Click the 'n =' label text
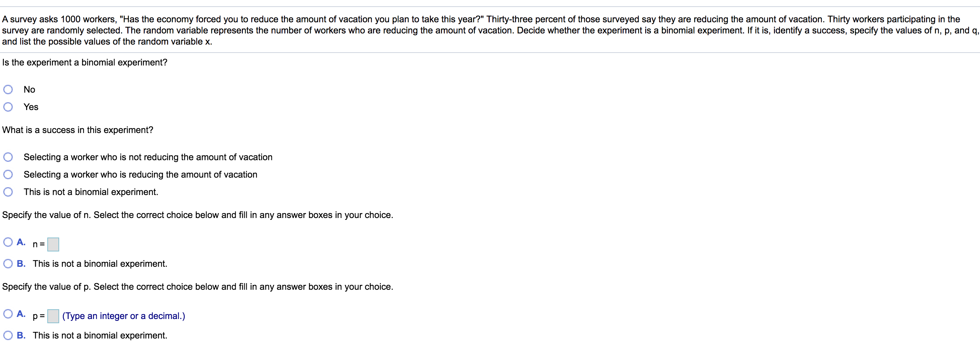 (38, 244)
